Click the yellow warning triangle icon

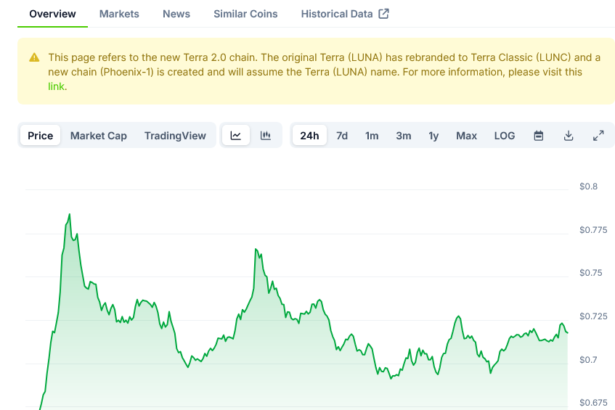(x=35, y=58)
